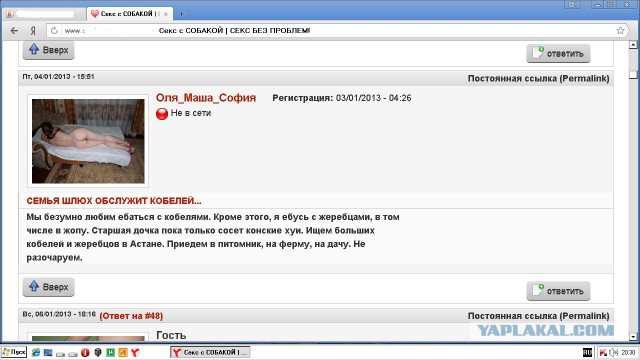The width and height of the screenshot is (640, 360).
Task: Select the active tab with the heart favicon
Action: click(x=129, y=14)
